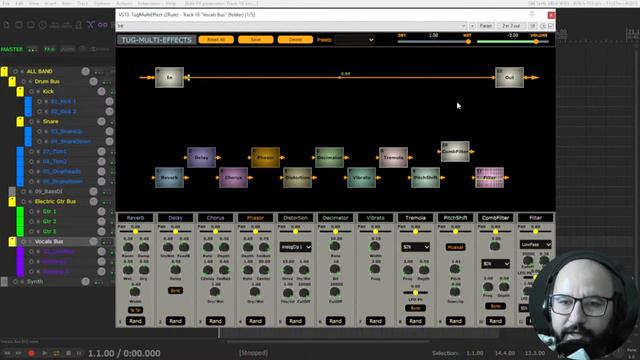Select the Delay effect node

click(201, 158)
